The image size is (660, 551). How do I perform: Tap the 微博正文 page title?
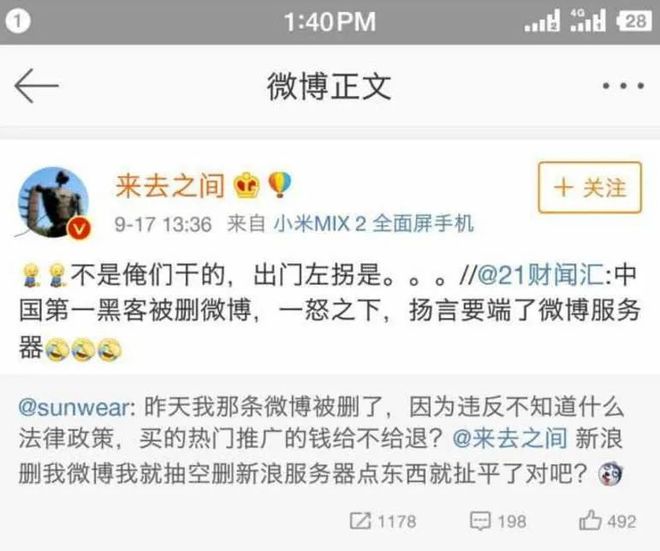tap(330, 87)
